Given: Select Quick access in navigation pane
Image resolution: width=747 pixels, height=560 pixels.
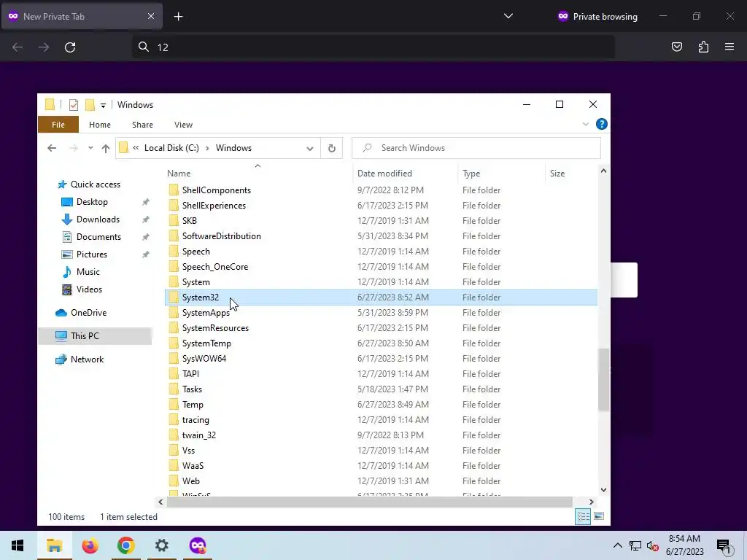Looking at the screenshot, I should click(x=96, y=184).
